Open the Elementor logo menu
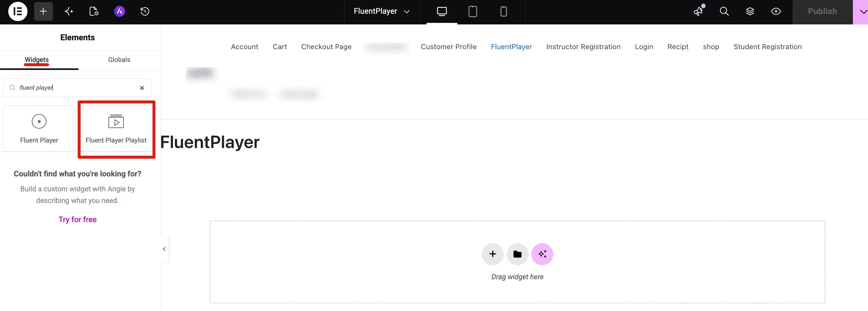This screenshot has width=868, height=311. [17, 11]
